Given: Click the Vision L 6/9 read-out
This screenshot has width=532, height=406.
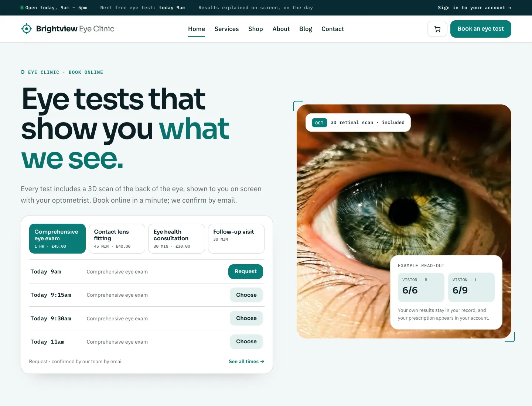Looking at the screenshot, I should 471,287.
